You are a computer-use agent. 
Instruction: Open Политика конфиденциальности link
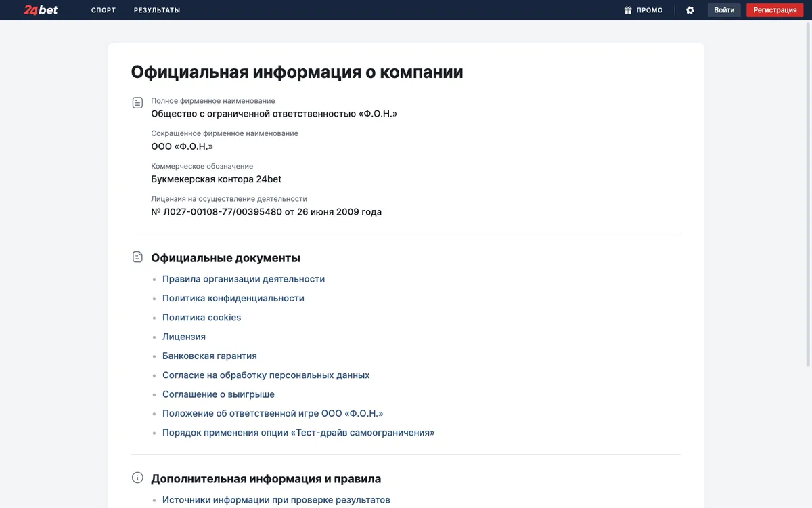click(x=233, y=298)
